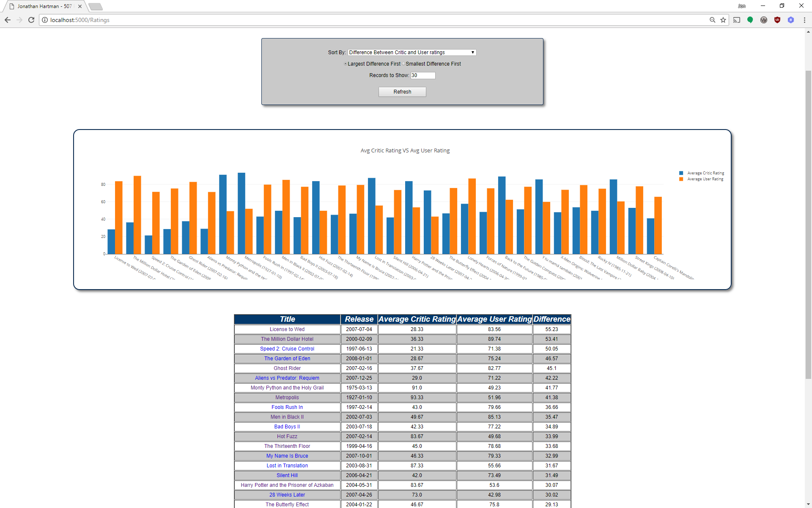
Task: Click the chart title Avg Critic Rating VS Avg User Rating
Action: (x=405, y=151)
